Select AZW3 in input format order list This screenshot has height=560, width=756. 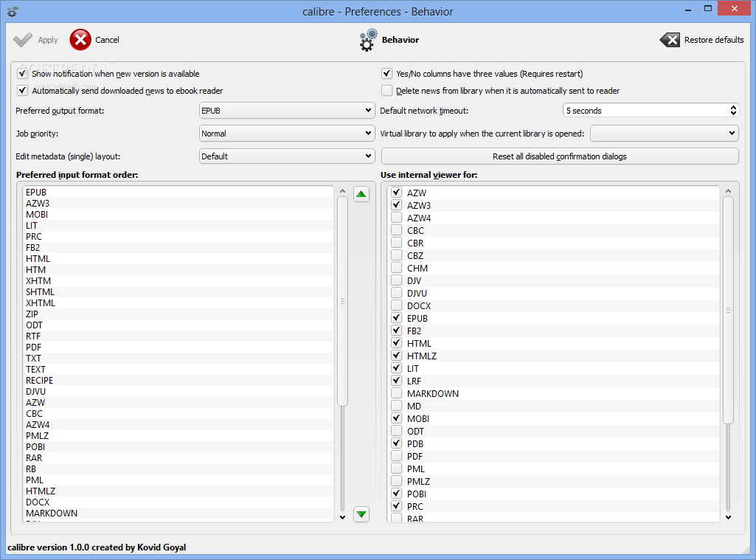click(x=178, y=203)
